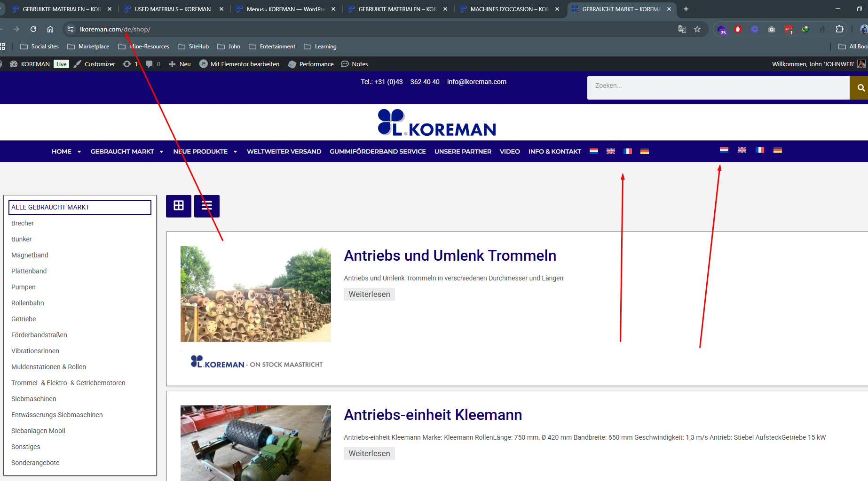Switch to grid view layout icon

(179, 206)
